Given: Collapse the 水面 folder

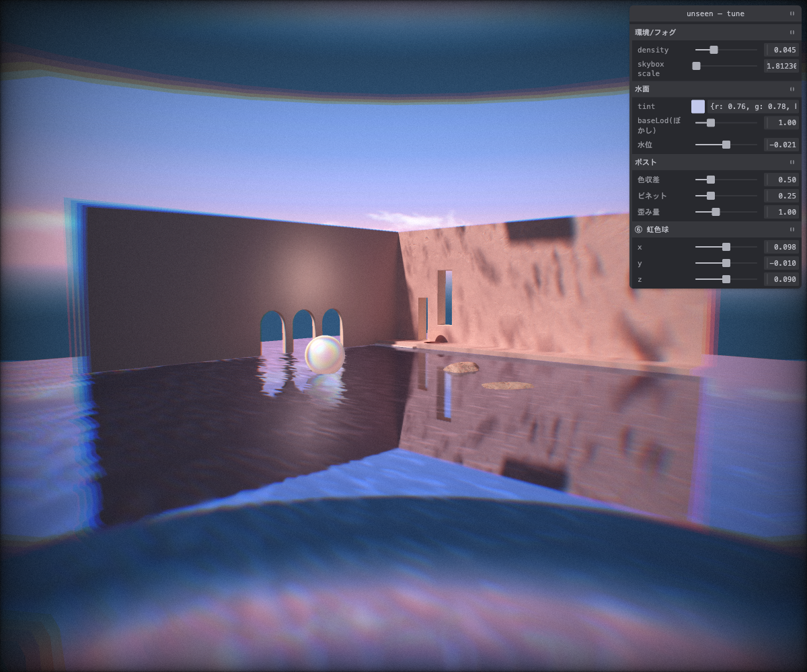Looking at the screenshot, I should 716,89.
